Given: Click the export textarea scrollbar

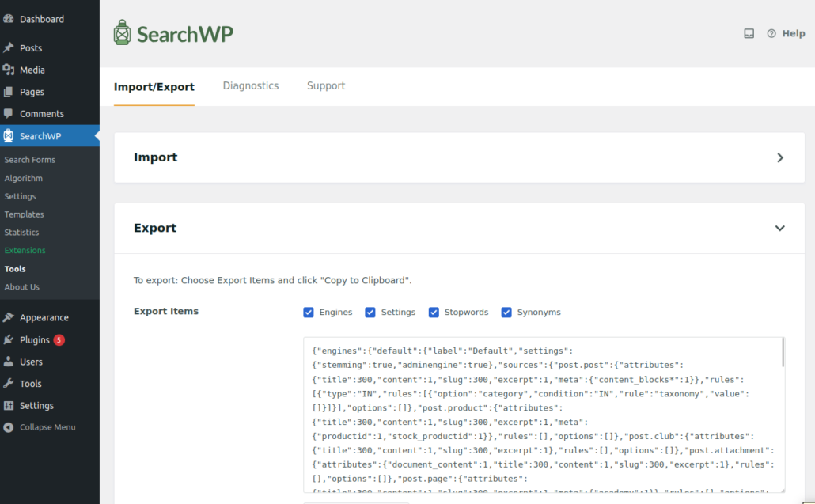Looking at the screenshot, I should (783, 353).
